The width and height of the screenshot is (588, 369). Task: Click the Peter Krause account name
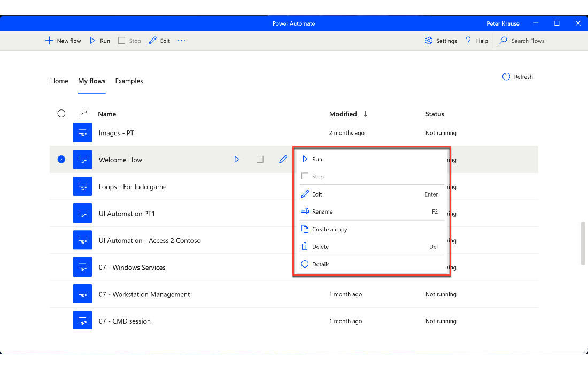[x=503, y=23]
